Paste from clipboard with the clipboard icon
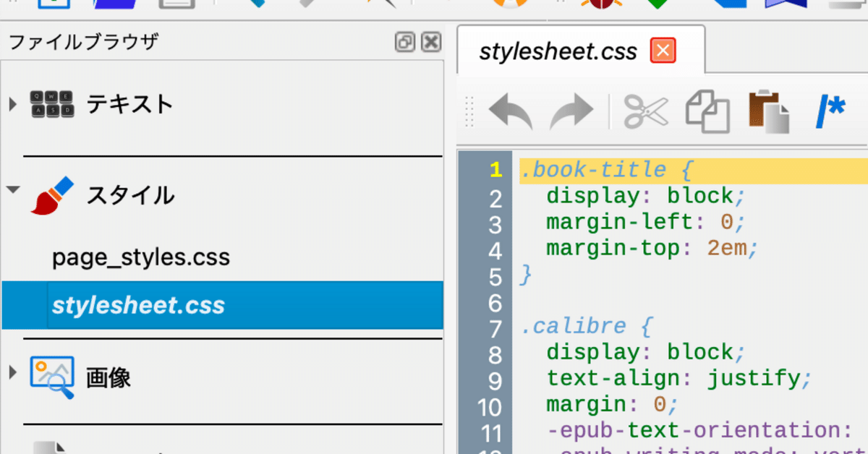Viewport: 868px width, 454px height. click(x=768, y=112)
